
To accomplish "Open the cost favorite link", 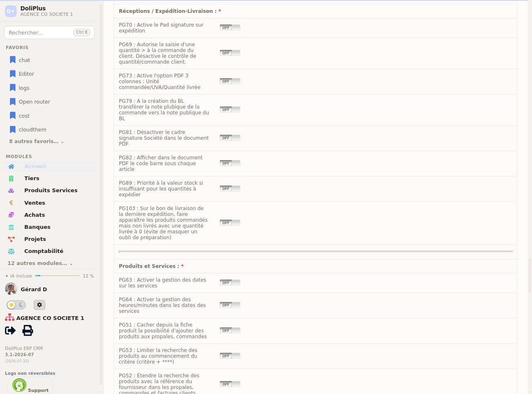I will click(24, 116).
